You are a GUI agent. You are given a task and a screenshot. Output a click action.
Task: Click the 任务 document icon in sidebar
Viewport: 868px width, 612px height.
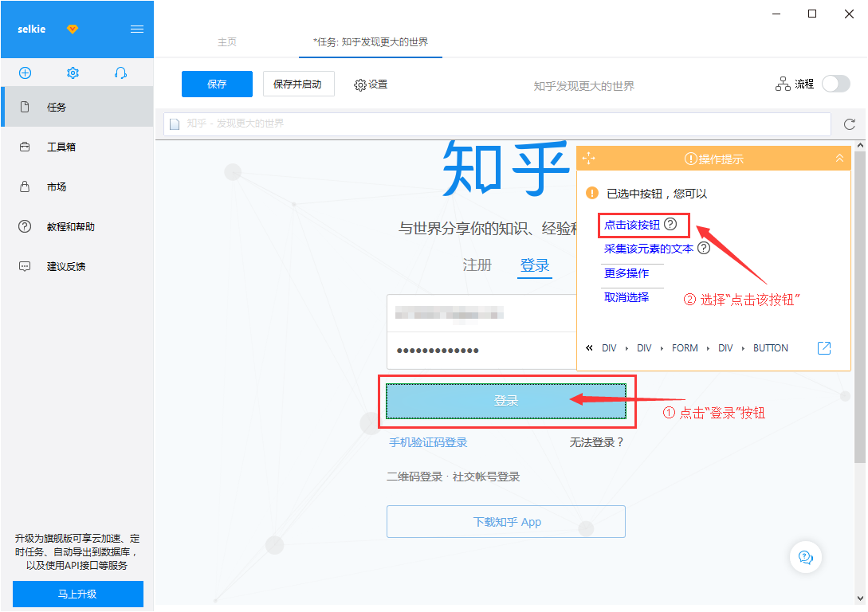click(25, 107)
